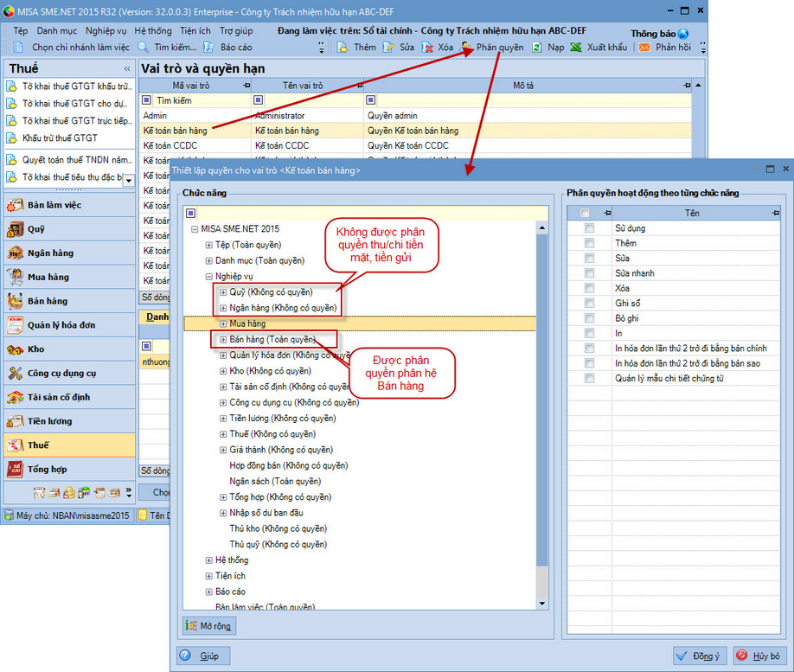Viewport: 794px width, 672px height.
Task: Check the Thêm permission checkbox
Action: point(589,243)
